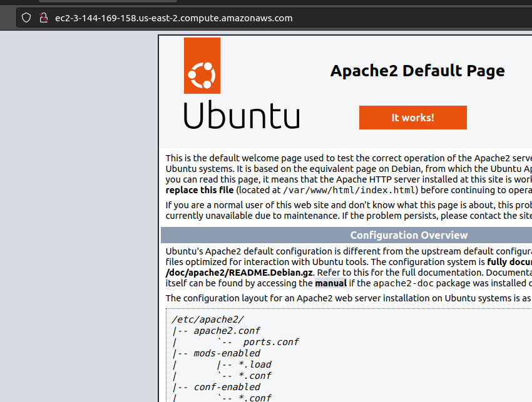
Task: Click the bold "replace this file" text
Action: (200, 190)
